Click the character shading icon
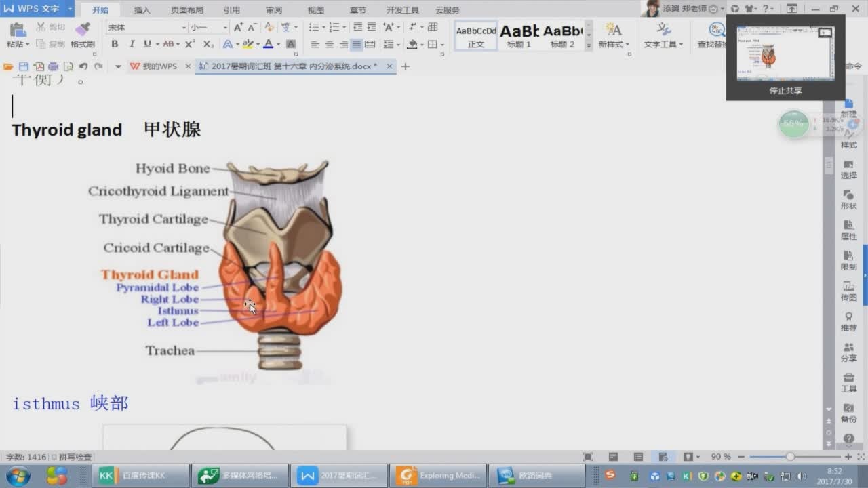Viewport: 868px width, 488px height. point(291,44)
